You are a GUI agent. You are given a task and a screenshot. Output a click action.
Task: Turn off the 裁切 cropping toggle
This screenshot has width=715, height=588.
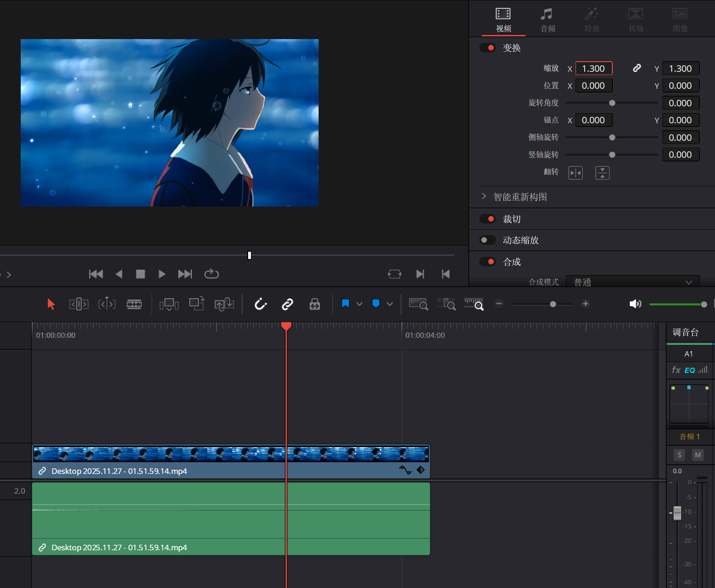(x=488, y=219)
